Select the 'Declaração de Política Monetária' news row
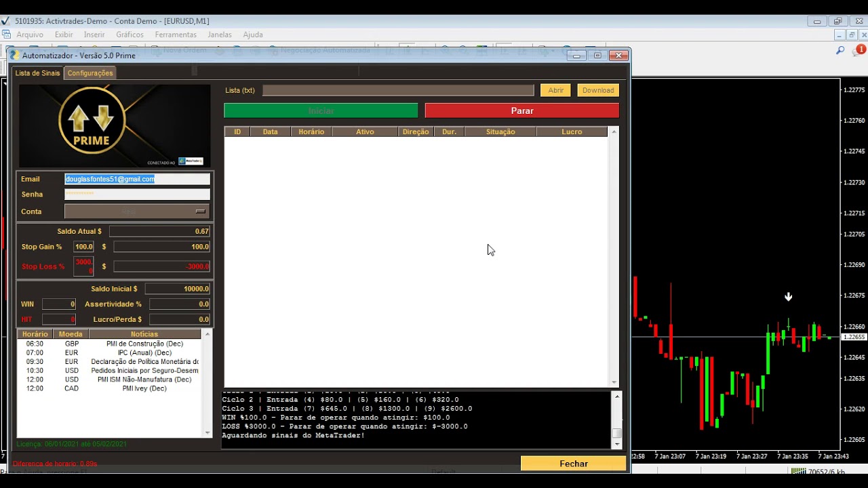Image resolution: width=868 pixels, height=488 pixels. coord(109,362)
